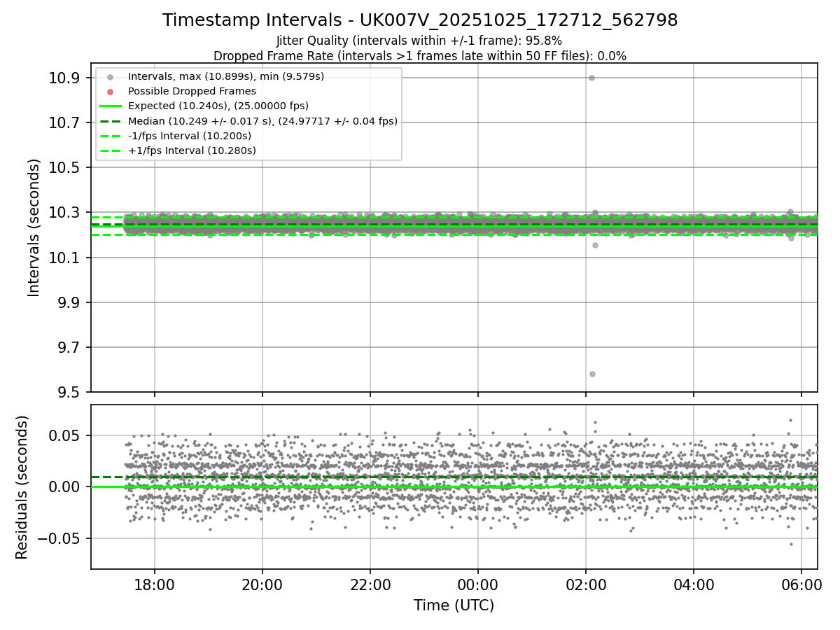The image size is (840, 630).
Task: Select legend entry 'Intervals, max (10.899s), min (9.579s)'
Action: pyautogui.click(x=226, y=76)
